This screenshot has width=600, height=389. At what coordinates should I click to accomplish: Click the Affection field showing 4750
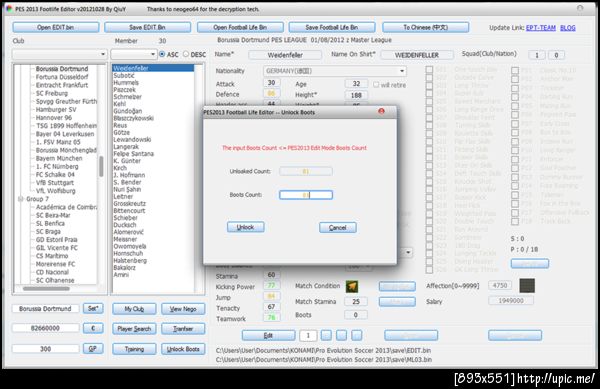[x=499, y=285]
